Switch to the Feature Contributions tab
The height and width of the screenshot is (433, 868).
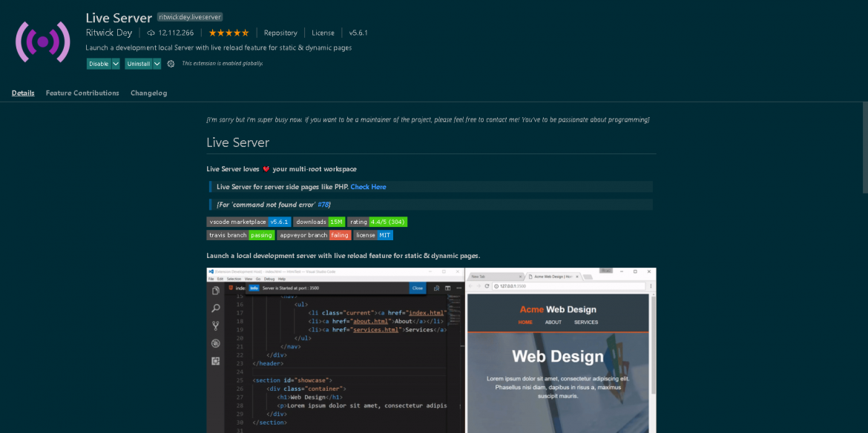coord(82,93)
